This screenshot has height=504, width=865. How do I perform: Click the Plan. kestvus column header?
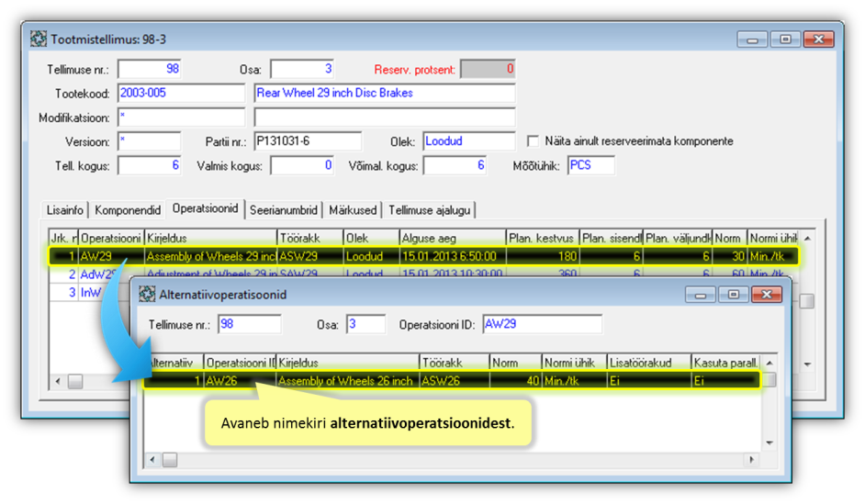[543, 238]
